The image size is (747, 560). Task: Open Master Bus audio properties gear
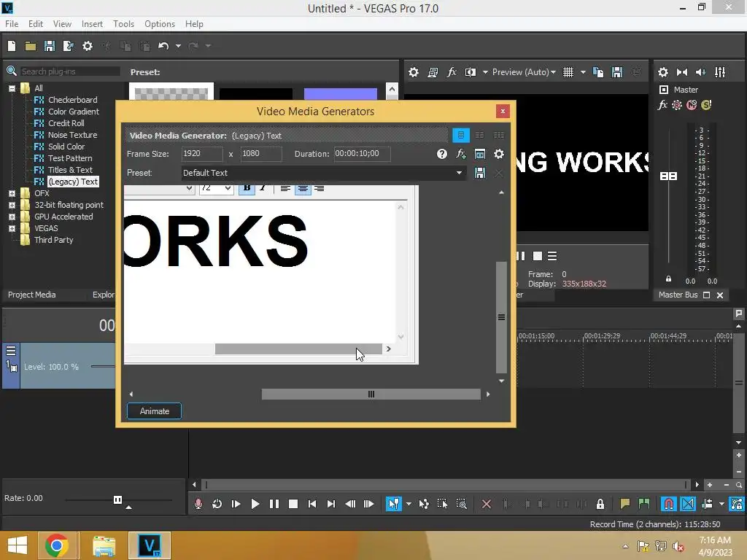[x=663, y=72]
